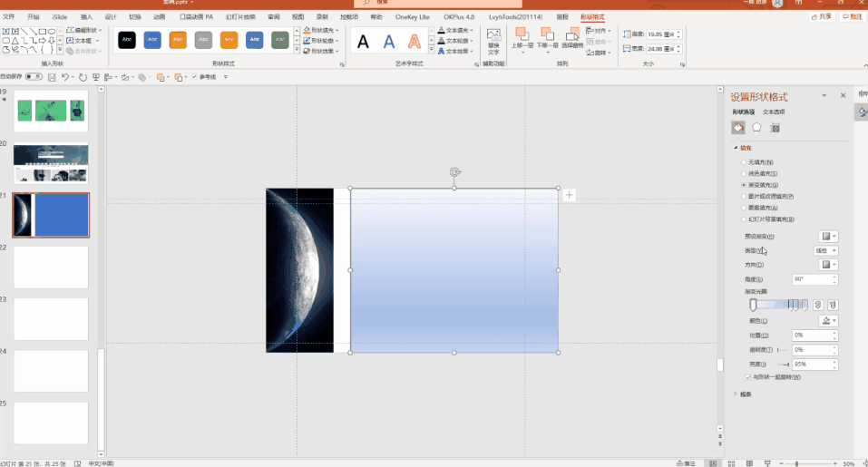
Task: Click the first gradient stop marker
Action: click(753, 305)
